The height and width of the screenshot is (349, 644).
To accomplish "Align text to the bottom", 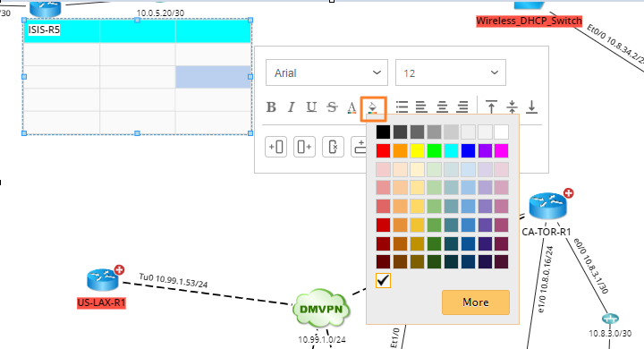I will [532, 106].
